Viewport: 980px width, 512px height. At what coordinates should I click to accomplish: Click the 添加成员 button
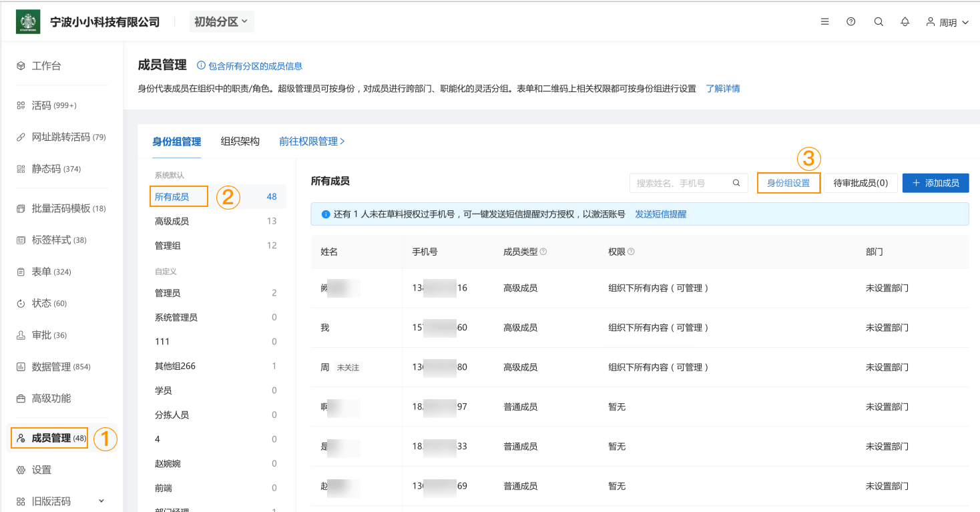(935, 182)
